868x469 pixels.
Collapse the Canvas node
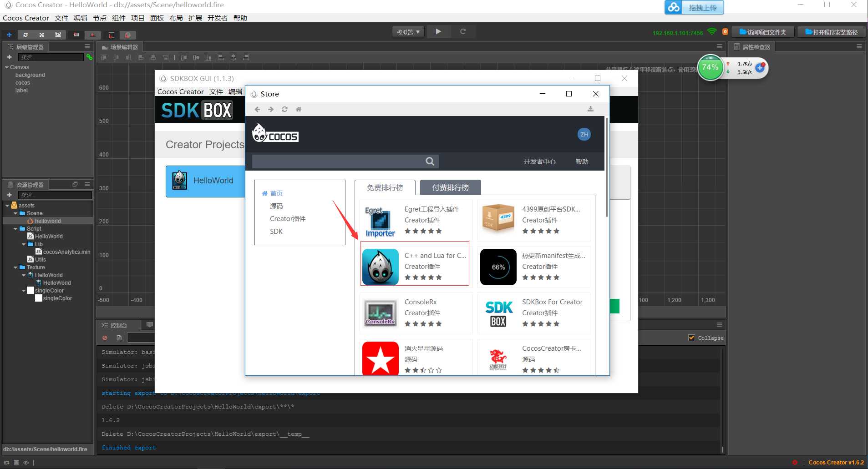point(7,67)
